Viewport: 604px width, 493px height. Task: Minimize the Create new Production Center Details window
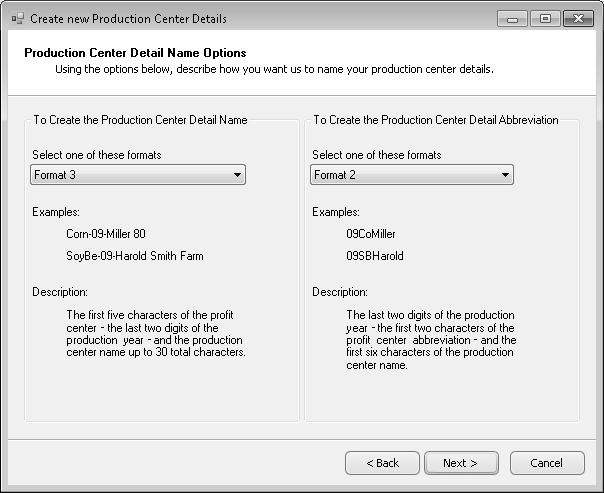tap(513, 18)
